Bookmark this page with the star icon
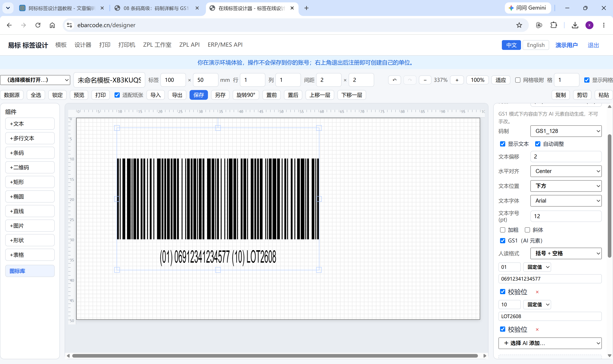 (519, 25)
